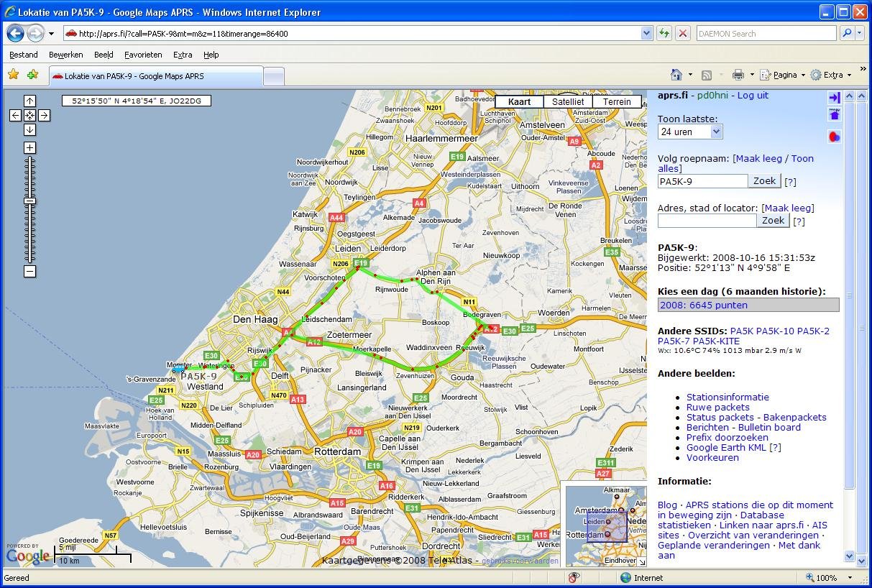872x588 pixels.
Task: Click the phishing filter icon in status bar
Action: (574, 577)
